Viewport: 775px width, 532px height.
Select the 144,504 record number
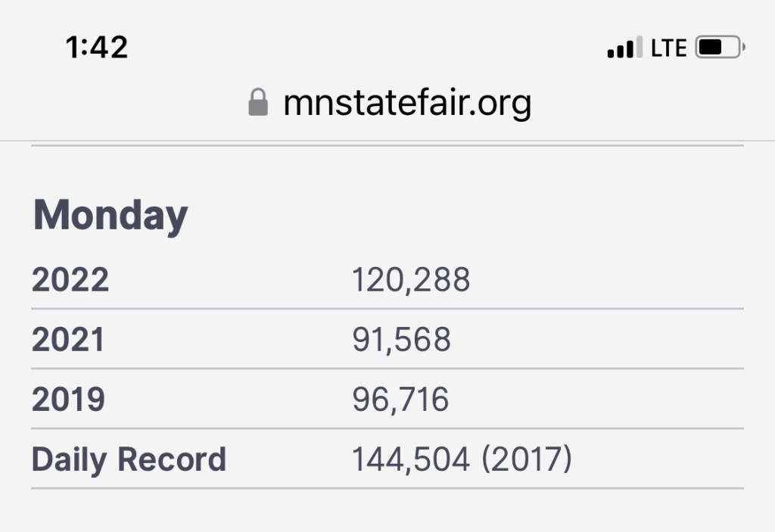411,459
